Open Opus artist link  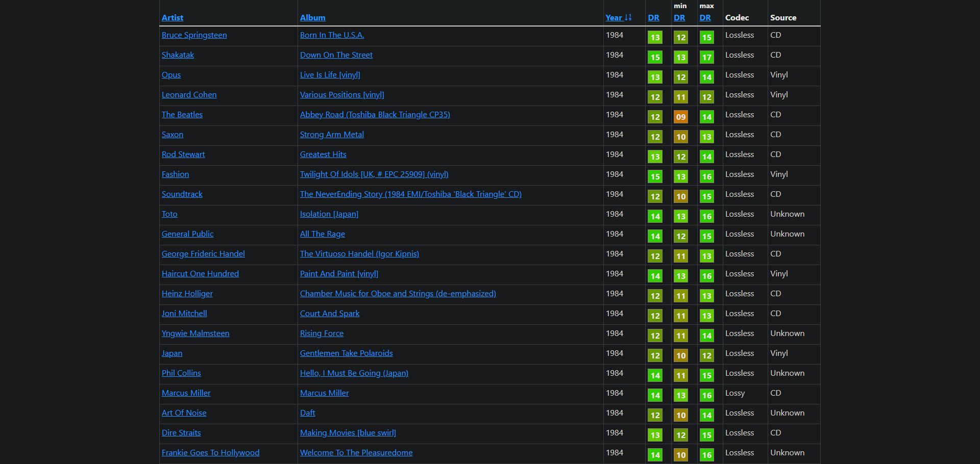point(171,75)
